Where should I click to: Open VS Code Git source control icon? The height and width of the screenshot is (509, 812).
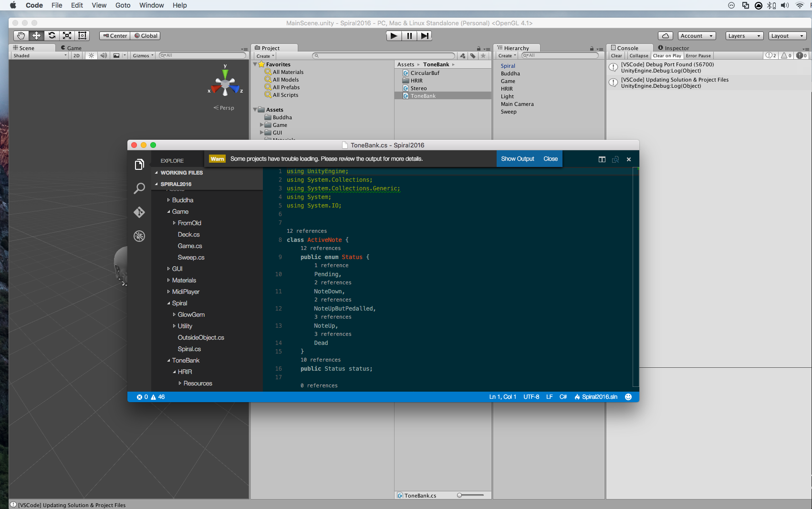139,212
